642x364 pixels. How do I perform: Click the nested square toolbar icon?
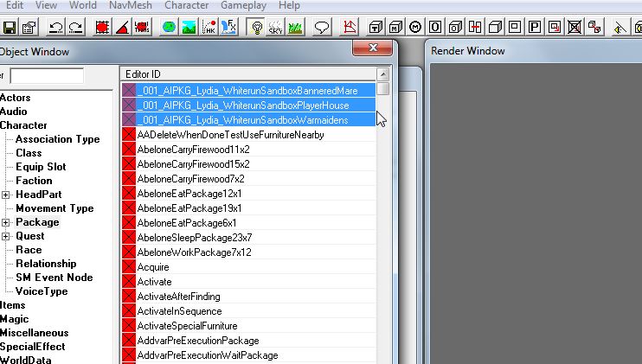pos(515,28)
